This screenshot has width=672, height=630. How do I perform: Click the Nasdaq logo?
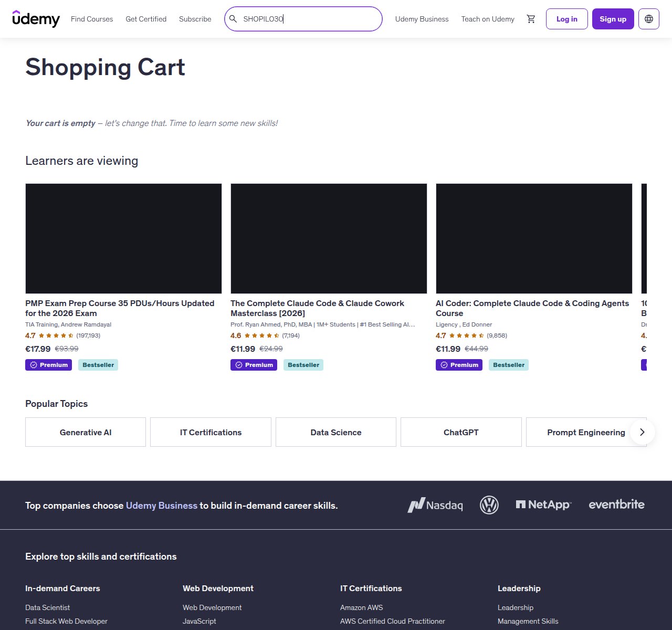435,505
